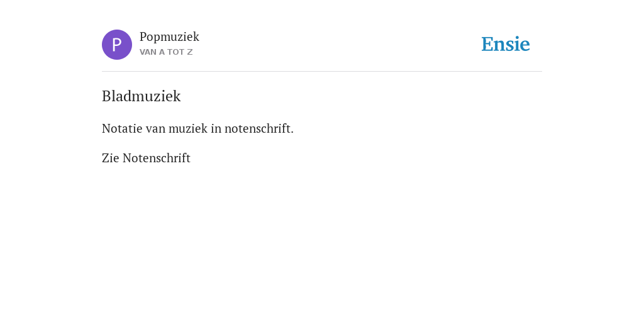Click the word Zie
The height and width of the screenshot is (322, 644).
coord(111,158)
